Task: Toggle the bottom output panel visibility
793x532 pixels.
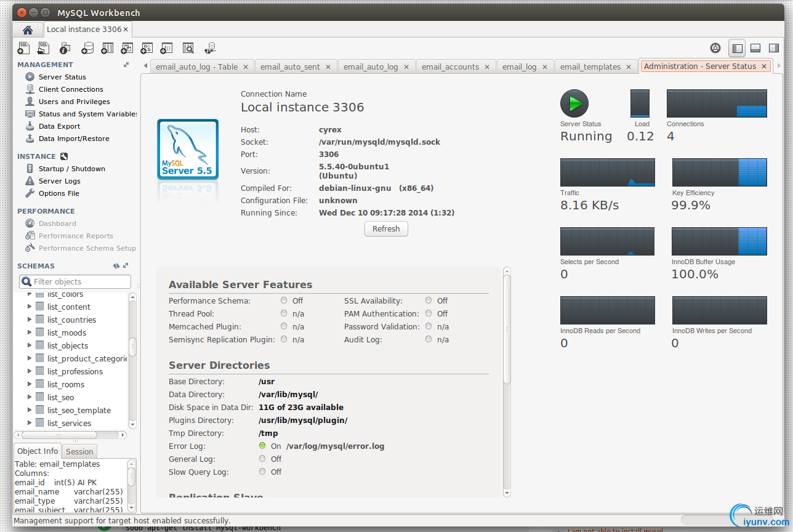Action: (755, 48)
